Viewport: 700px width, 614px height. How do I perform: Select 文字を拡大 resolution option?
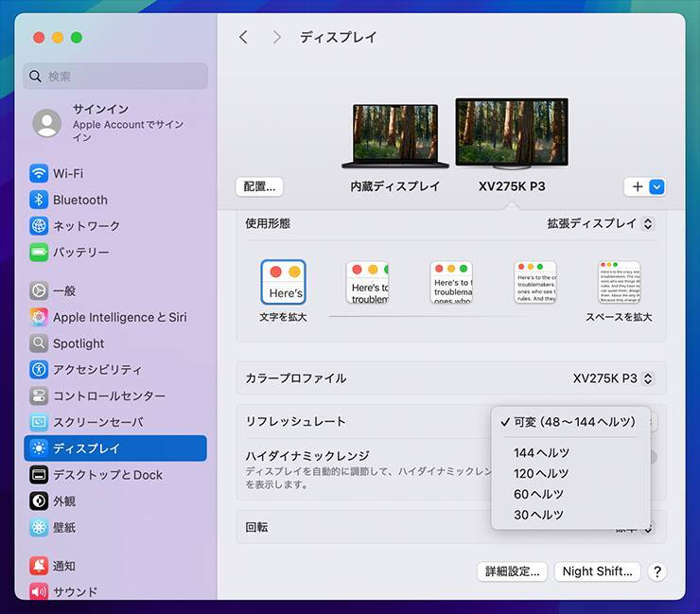tap(283, 282)
